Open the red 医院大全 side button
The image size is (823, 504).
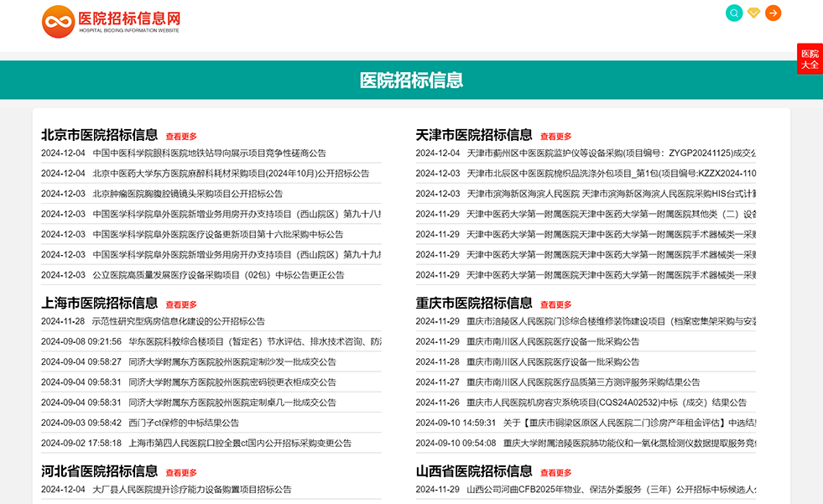810,59
